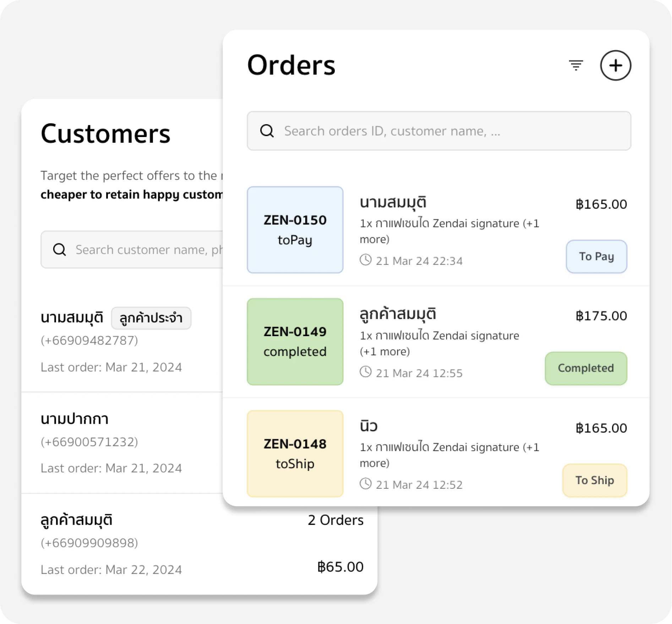The width and height of the screenshot is (672, 624).
Task: Open customer นามปากกา profile
Action: pos(75,419)
